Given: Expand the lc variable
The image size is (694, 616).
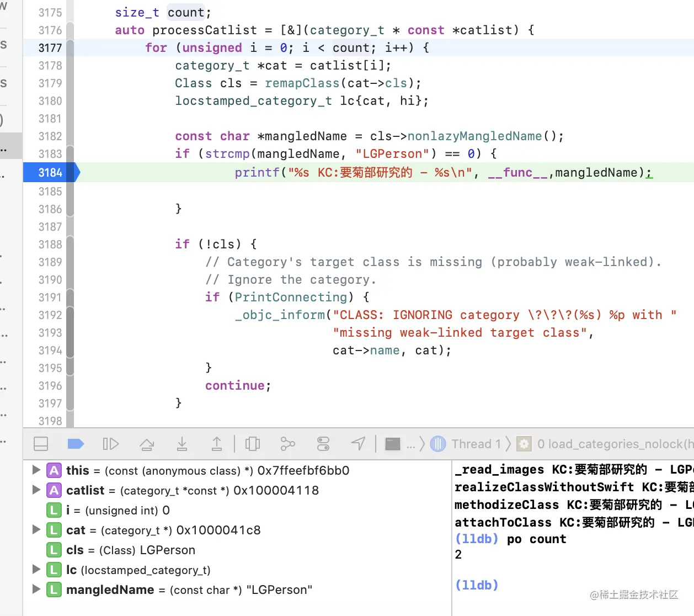Looking at the screenshot, I should pyautogui.click(x=36, y=570).
